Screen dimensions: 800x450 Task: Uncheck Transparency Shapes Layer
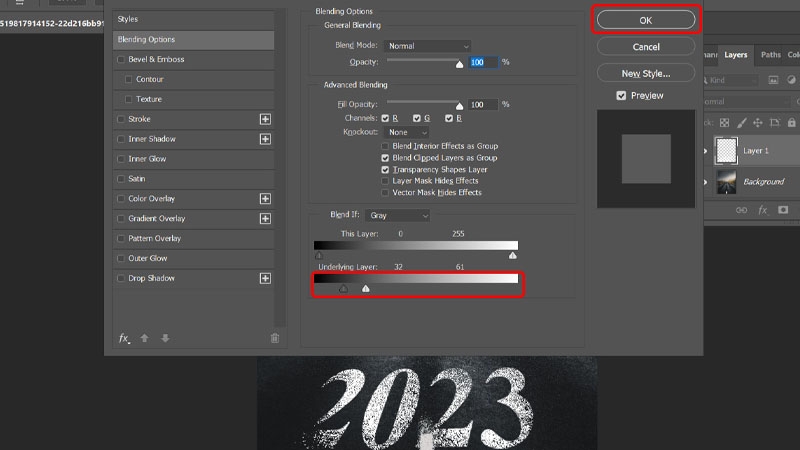[385, 170]
